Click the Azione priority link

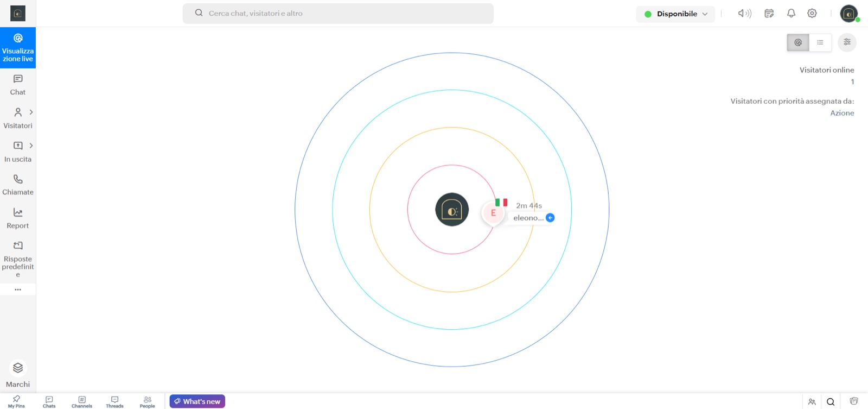tap(842, 113)
